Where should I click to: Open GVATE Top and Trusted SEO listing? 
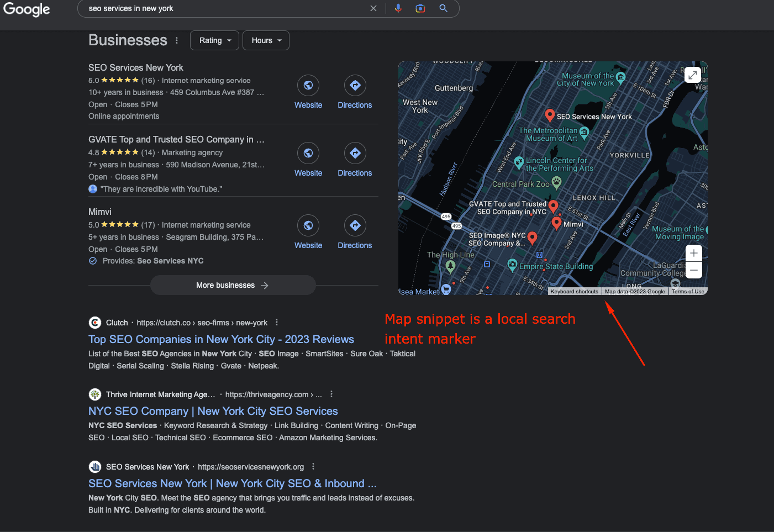[176, 140]
